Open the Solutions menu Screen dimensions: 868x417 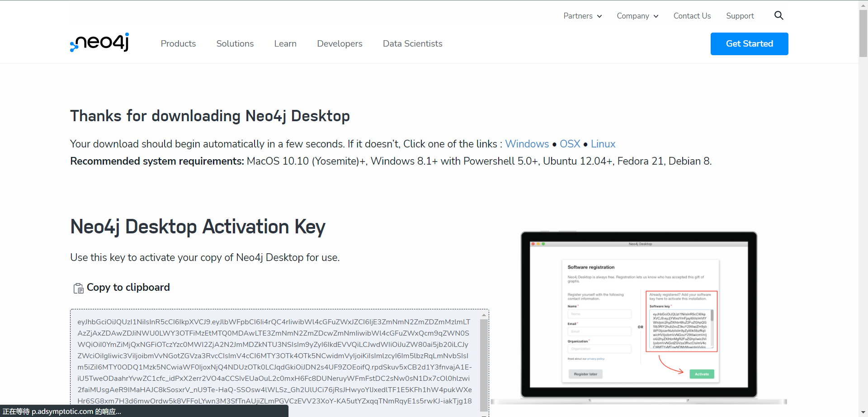235,43
